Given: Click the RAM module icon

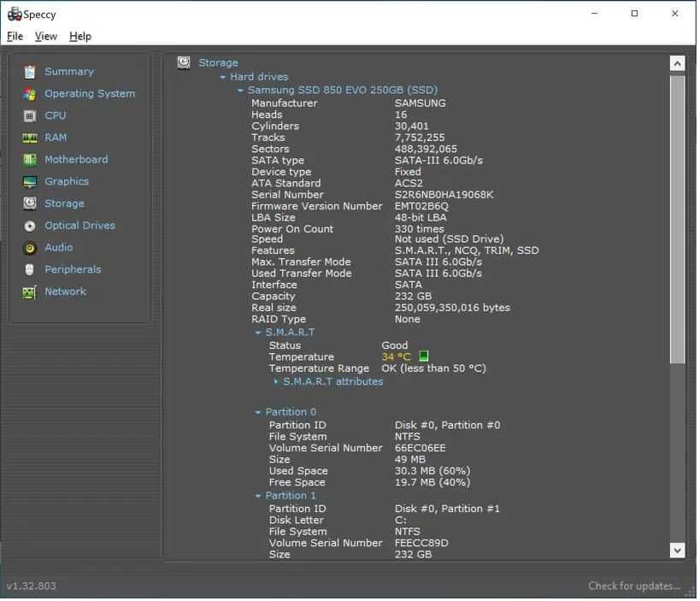Looking at the screenshot, I should click(x=29, y=138).
